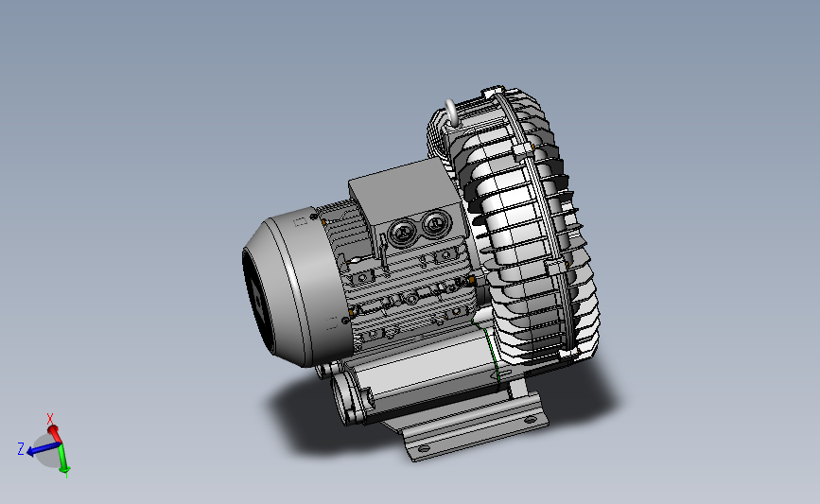Pick the right cable gland on terminal box

pyautogui.click(x=435, y=225)
